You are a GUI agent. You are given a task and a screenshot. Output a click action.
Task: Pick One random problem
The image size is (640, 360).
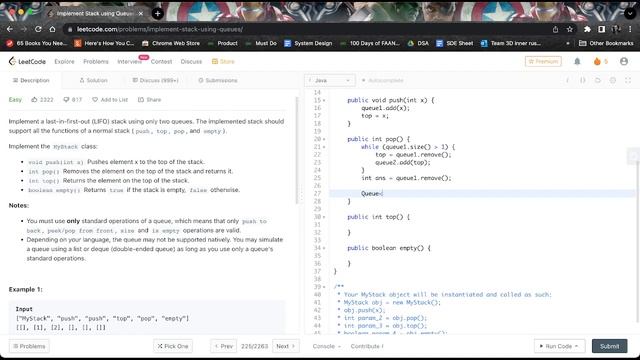click(173, 346)
